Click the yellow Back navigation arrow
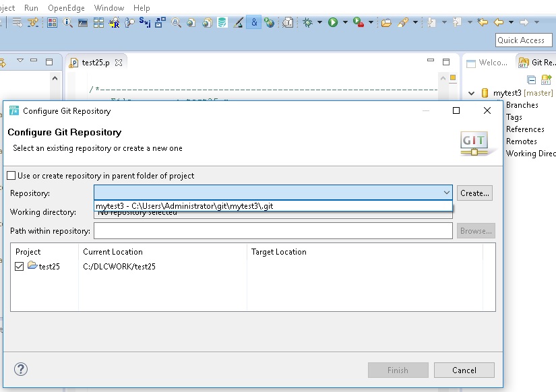The height and width of the screenshot is (392, 556). (499, 22)
